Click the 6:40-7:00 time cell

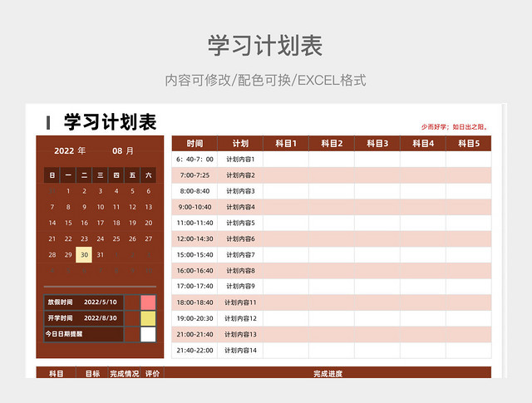(195, 160)
